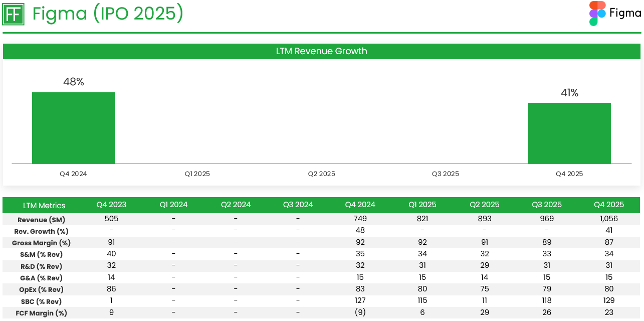Click the Rev. Growth value 41 in table
Viewport: 644px width, 321px height.
pyautogui.click(x=609, y=230)
